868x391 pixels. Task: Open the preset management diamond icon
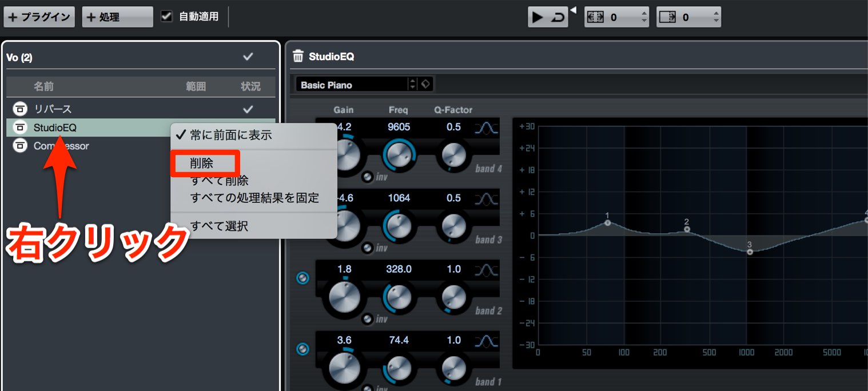click(426, 84)
